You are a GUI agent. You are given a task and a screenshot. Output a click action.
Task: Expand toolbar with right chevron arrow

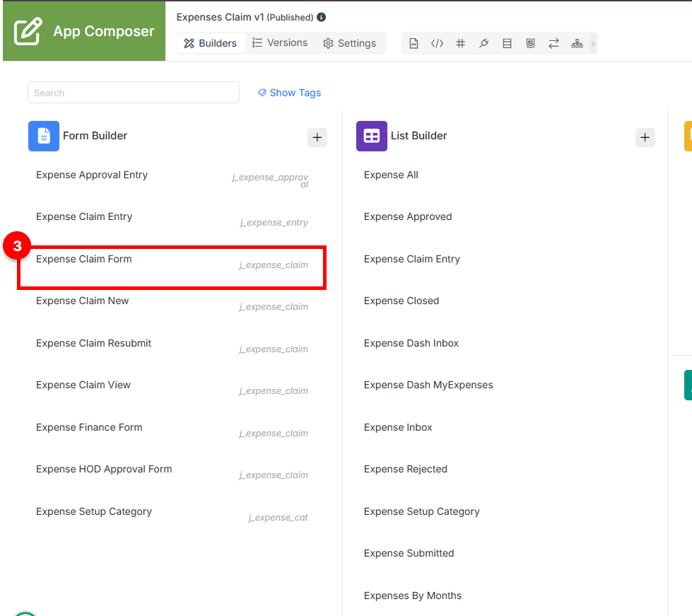[593, 44]
